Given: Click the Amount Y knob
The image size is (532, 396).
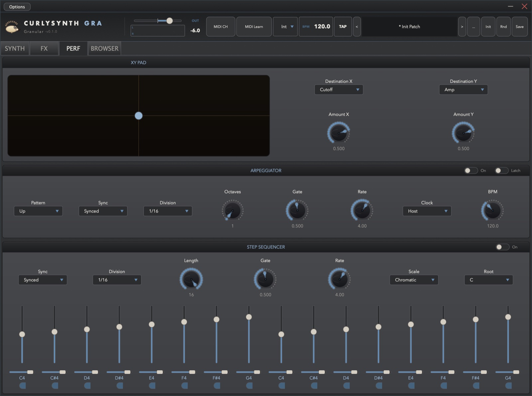Looking at the screenshot, I should [x=464, y=133].
